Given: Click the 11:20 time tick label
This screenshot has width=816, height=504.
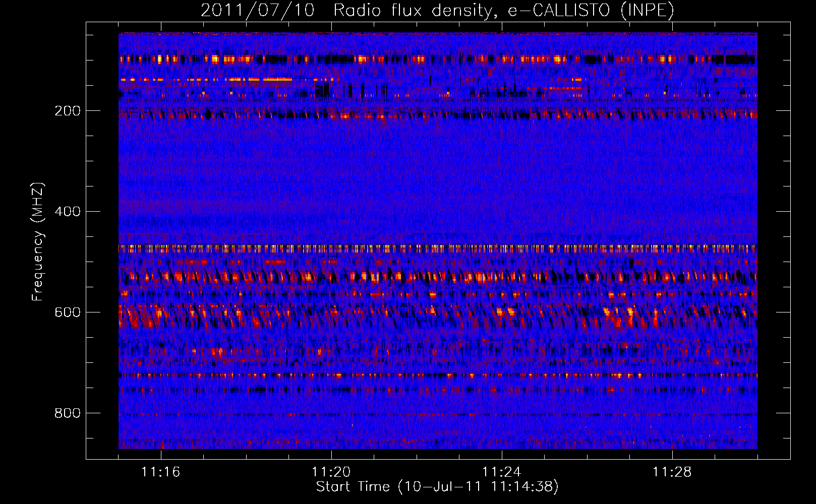Looking at the screenshot, I should [331, 472].
